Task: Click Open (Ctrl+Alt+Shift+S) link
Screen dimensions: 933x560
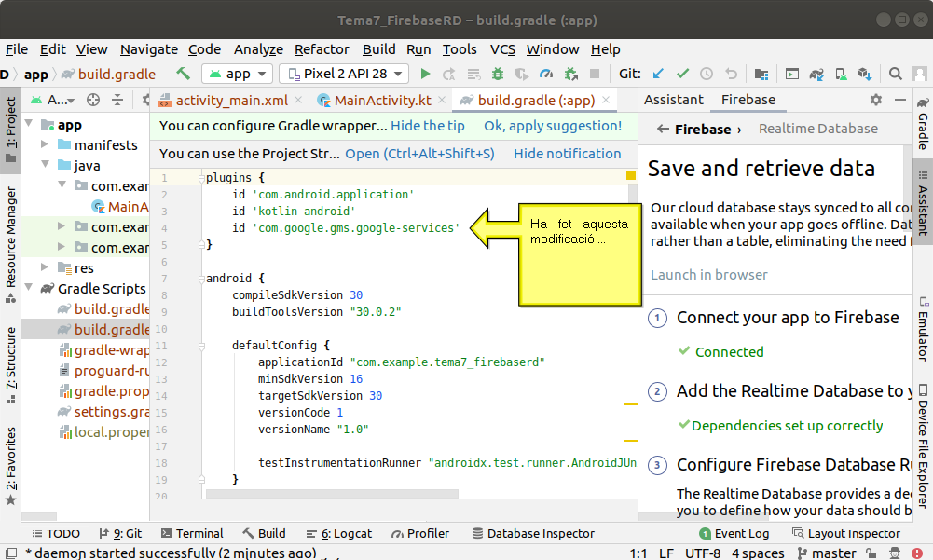Action: [x=419, y=154]
